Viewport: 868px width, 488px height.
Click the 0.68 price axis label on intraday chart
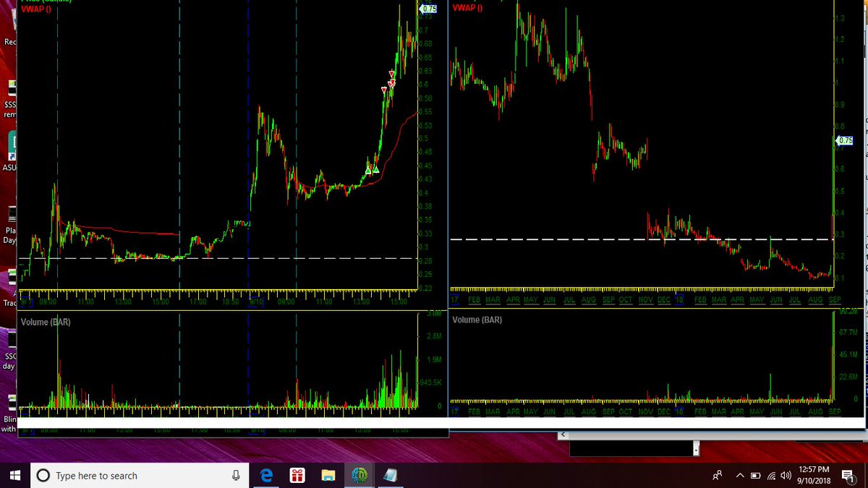tap(426, 44)
